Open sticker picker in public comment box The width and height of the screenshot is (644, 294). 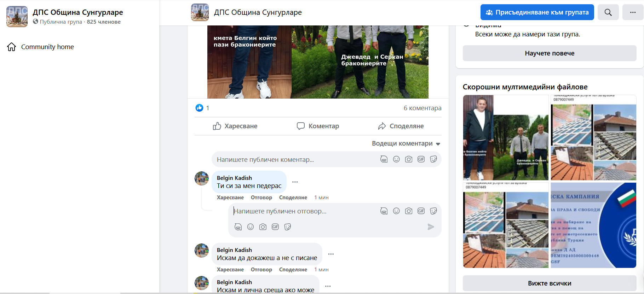point(433,159)
